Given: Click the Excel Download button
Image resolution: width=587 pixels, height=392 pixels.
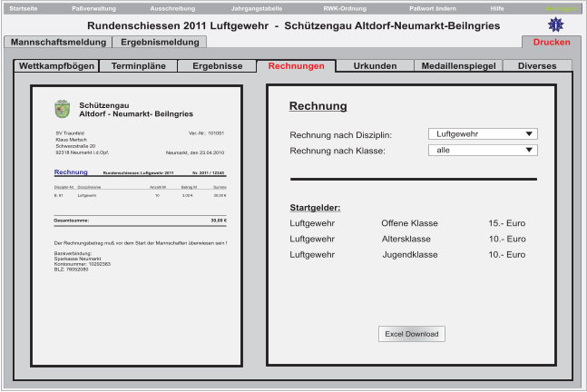Looking at the screenshot, I should (411, 334).
